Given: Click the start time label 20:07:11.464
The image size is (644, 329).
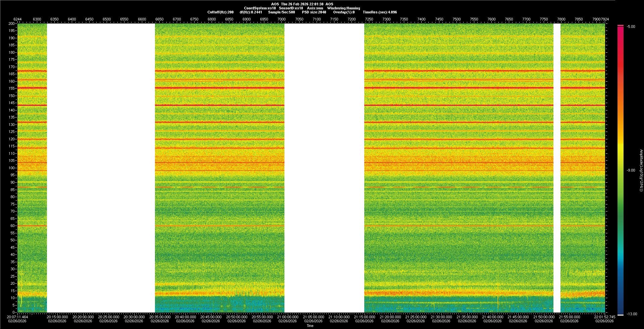Looking at the screenshot, I should pos(18,317).
